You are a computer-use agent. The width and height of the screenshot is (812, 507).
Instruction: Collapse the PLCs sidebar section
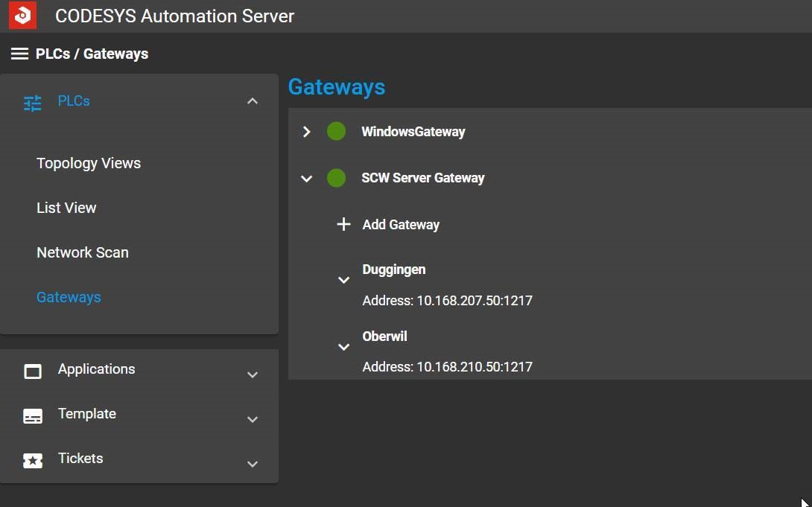coord(253,101)
